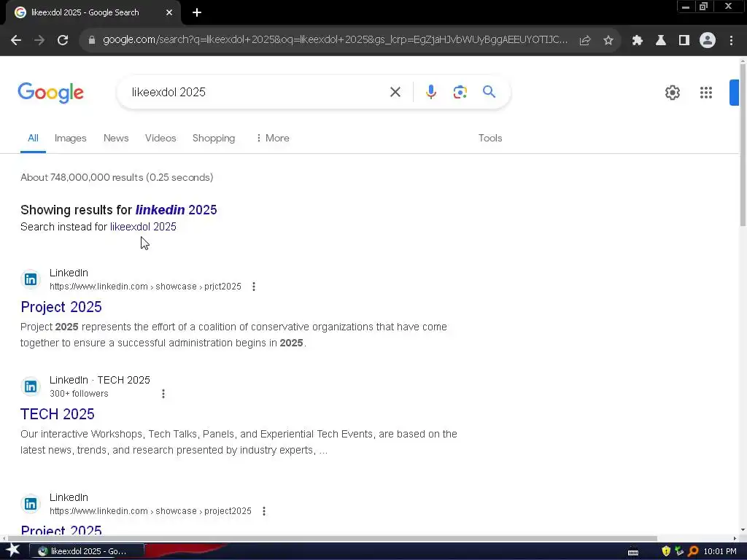
Task: Open options for the prjct2025 result
Action: point(254,287)
